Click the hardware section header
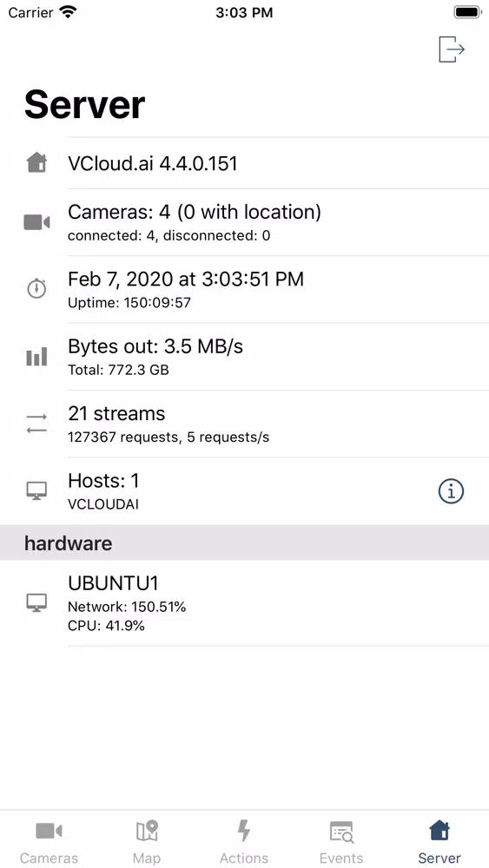This screenshot has width=489, height=868. click(x=244, y=543)
